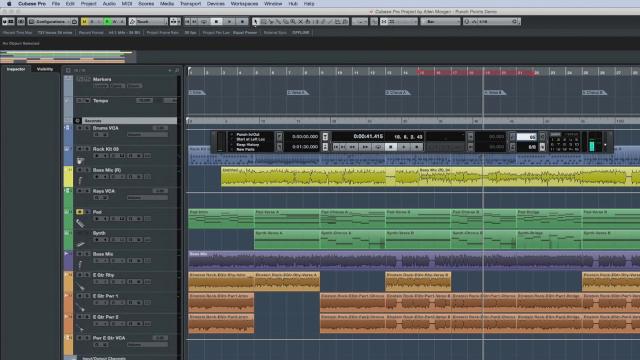Select the Erase tool
This screenshot has width=640, height=360.
click(x=285, y=21)
